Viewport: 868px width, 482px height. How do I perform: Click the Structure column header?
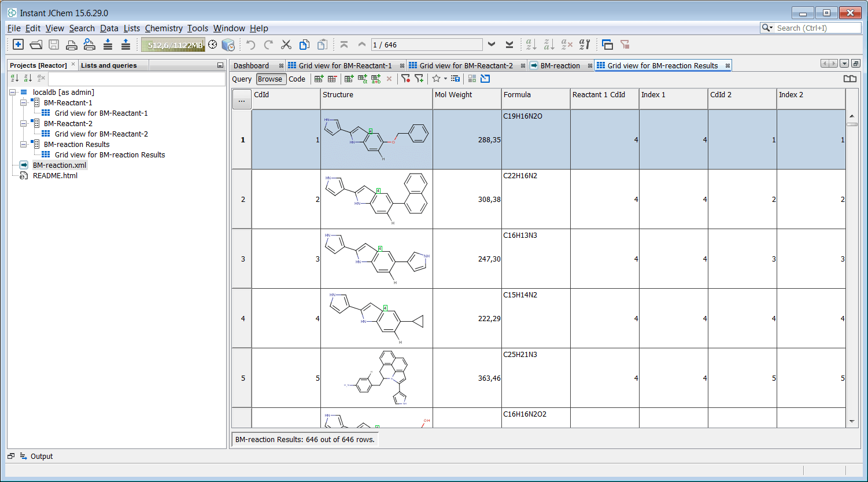pos(376,95)
